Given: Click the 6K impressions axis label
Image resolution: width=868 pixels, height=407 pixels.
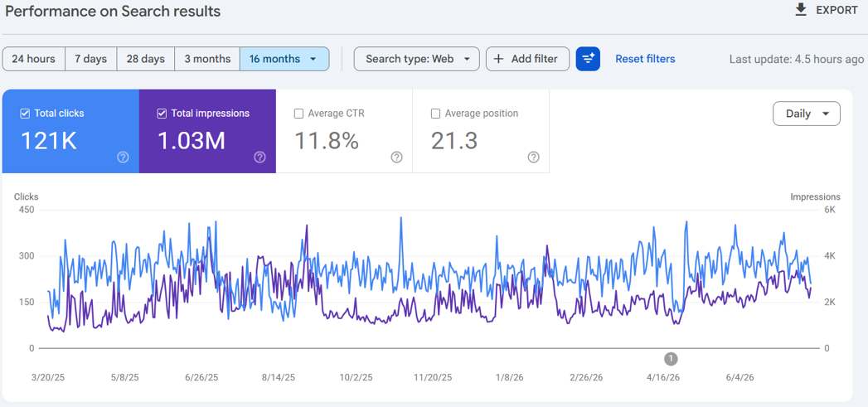Looking at the screenshot, I should pos(829,210).
